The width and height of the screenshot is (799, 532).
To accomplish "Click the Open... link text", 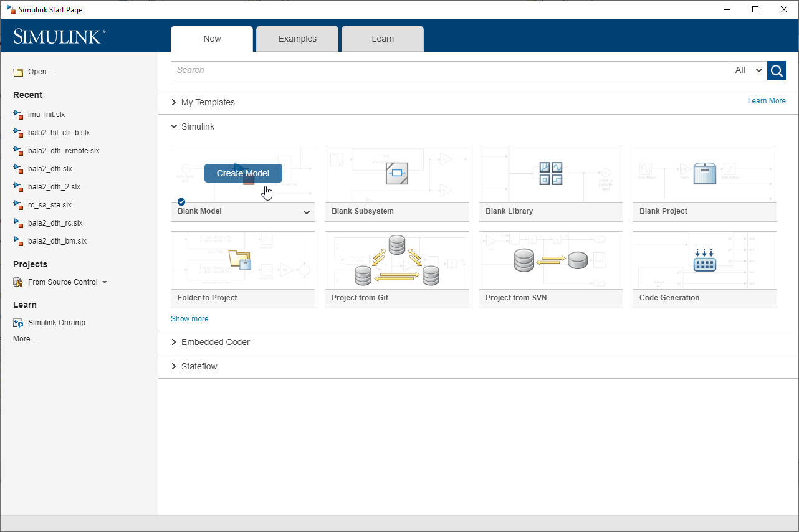I will pyautogui.click(x=40, y=72).
